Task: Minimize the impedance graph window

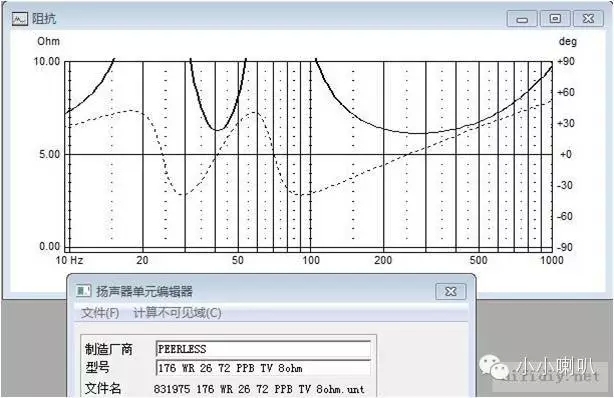Action: [522, 19]
